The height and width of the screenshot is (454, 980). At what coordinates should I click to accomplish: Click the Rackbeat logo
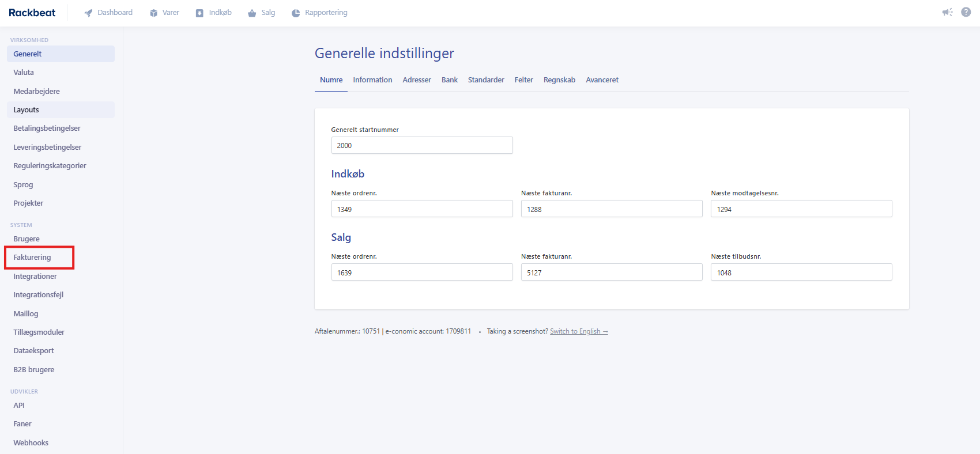coord(32,13)
